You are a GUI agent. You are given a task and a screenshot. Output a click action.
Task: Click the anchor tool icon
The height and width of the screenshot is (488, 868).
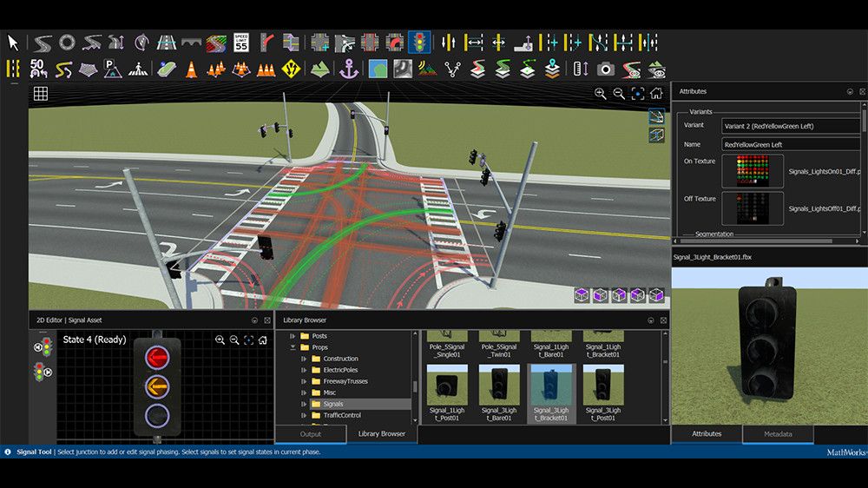(349, 69)
